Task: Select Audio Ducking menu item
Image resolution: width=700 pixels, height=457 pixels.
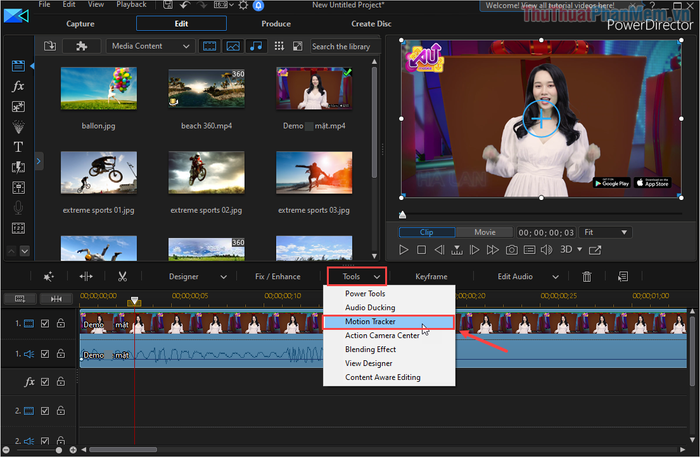Action: [x=388, y=307]
